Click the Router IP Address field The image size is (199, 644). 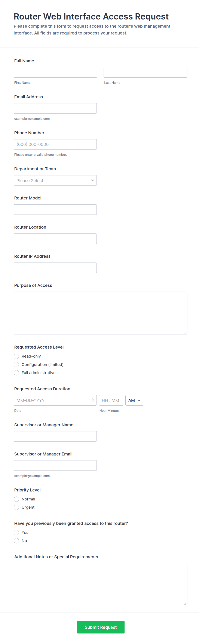pyautogui.click(x=55, y=268)
